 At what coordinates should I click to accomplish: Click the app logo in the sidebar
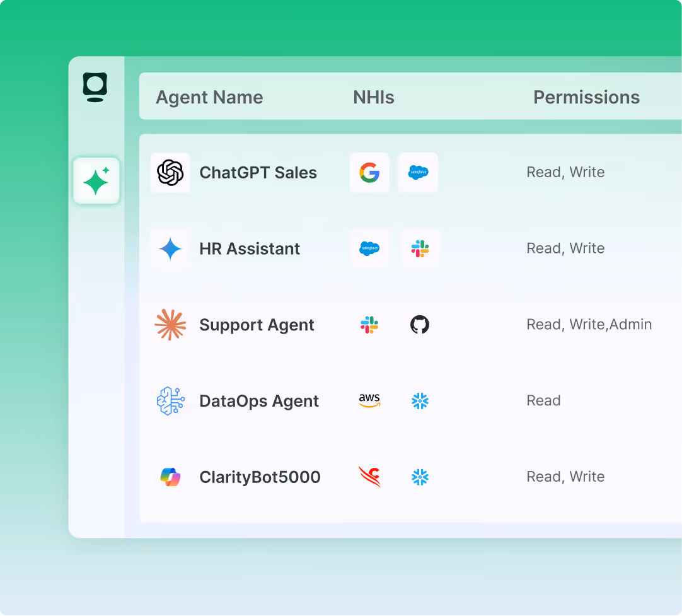tap(95, 88)
